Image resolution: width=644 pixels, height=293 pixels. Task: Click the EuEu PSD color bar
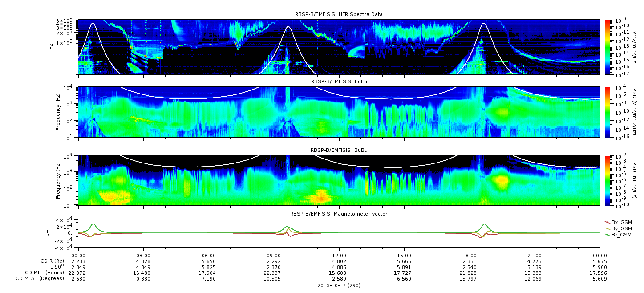[x=608, y=112]
